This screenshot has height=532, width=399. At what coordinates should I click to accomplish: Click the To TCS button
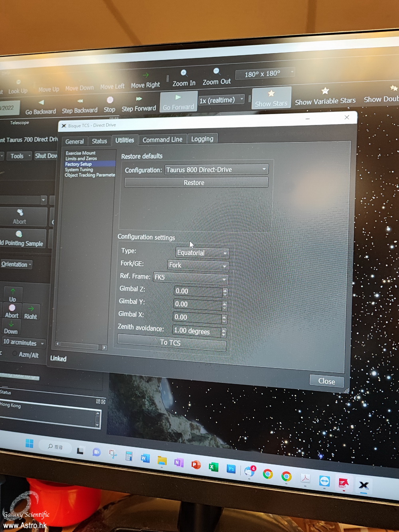pos(171,342)
